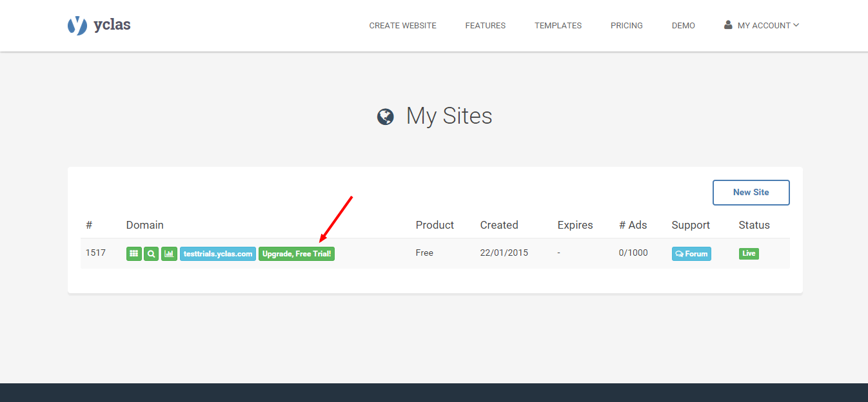Click the created date 22/01/2015
This screenshot has width=868, height=402.
[x=504, y=253]
